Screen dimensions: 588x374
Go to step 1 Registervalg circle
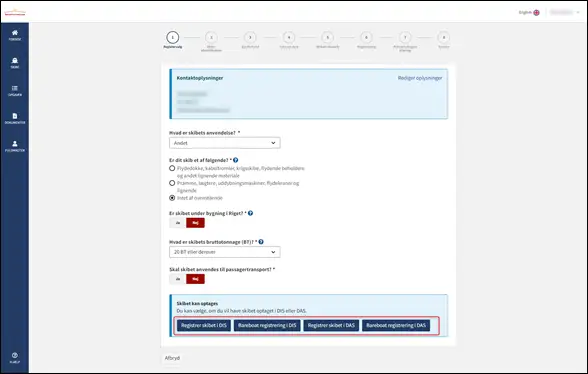click(172, 38)
